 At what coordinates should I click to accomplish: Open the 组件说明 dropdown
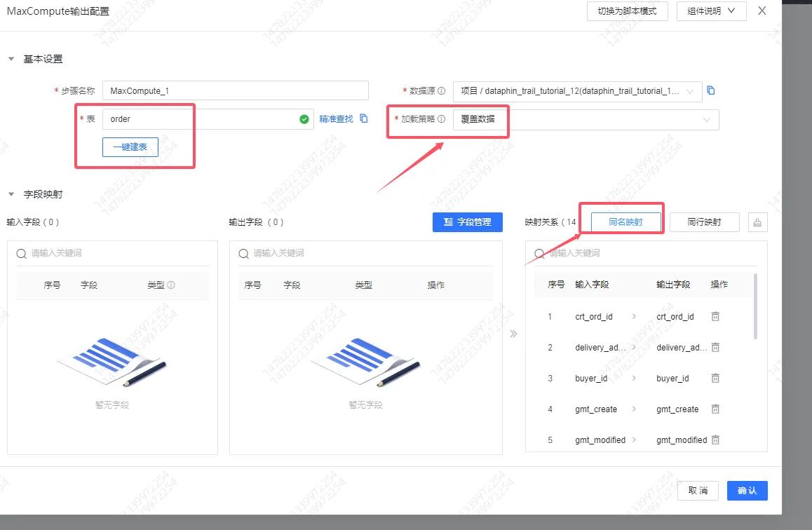pos(711,11)
